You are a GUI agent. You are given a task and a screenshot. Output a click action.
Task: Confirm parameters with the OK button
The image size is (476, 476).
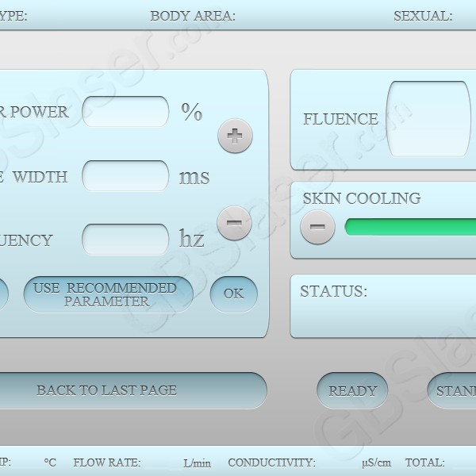coord(234,294)
